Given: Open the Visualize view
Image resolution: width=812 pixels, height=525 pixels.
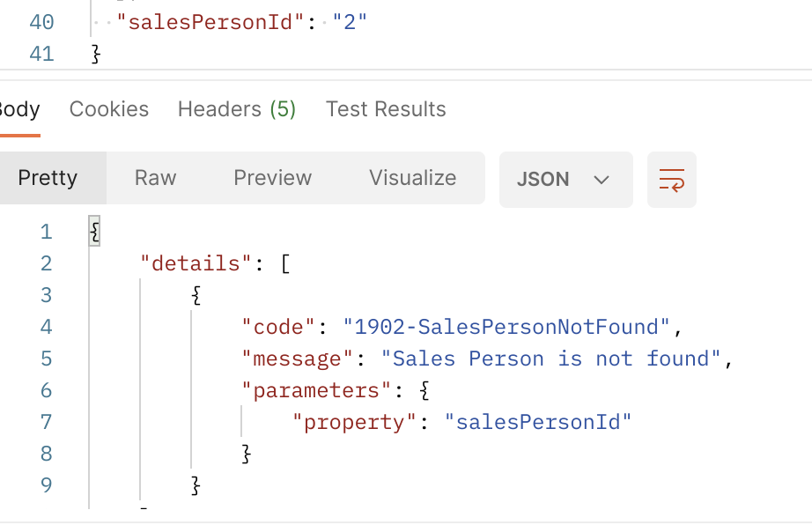Looking at the screenshot, I should (413, 178).
